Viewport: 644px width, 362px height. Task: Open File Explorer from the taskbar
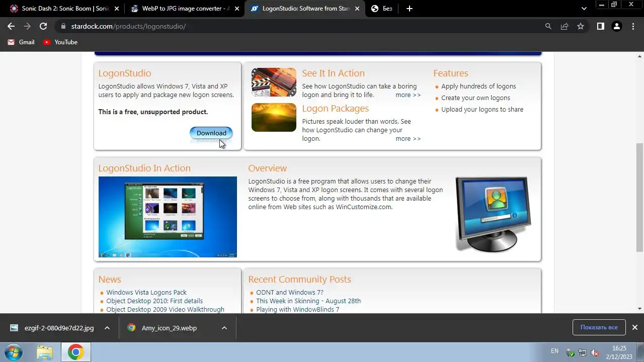click(x=45, y=352)
